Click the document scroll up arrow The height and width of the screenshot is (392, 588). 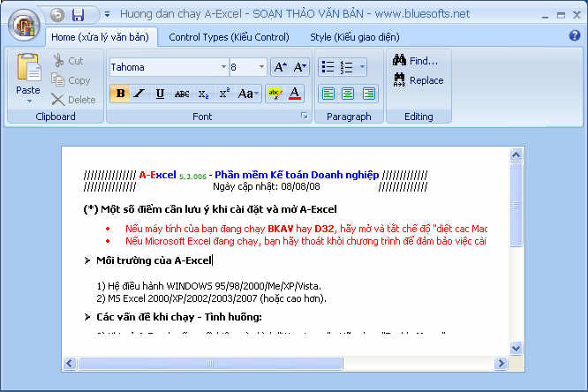coord(516,155)
